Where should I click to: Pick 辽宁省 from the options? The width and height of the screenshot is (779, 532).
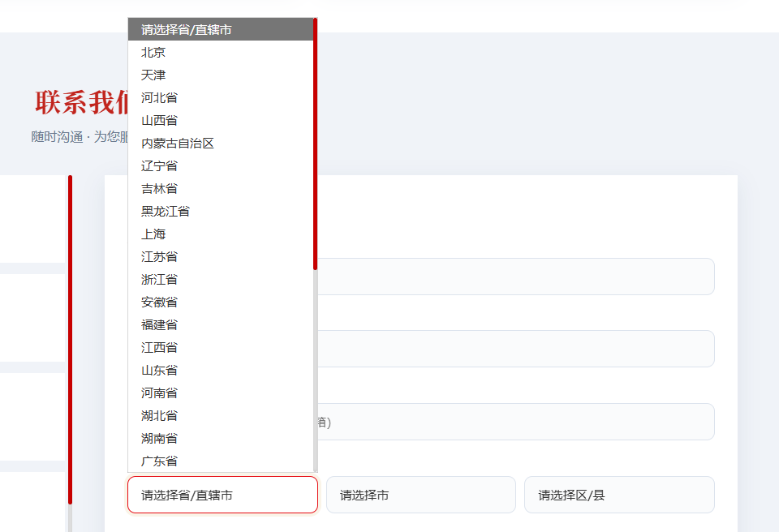coord(221,166)
